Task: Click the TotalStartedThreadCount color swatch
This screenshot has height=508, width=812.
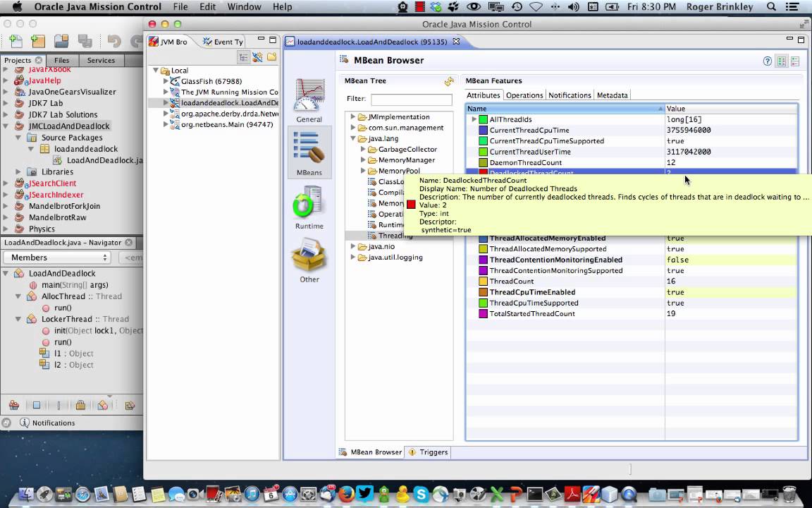Action: [x=483, y=313]
